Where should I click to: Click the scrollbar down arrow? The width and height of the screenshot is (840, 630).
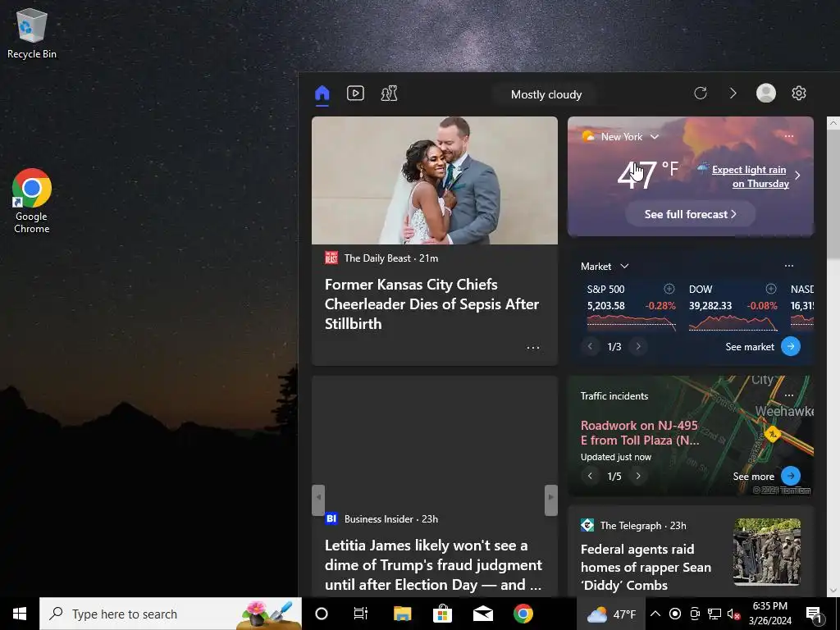[x=833, y=591]
